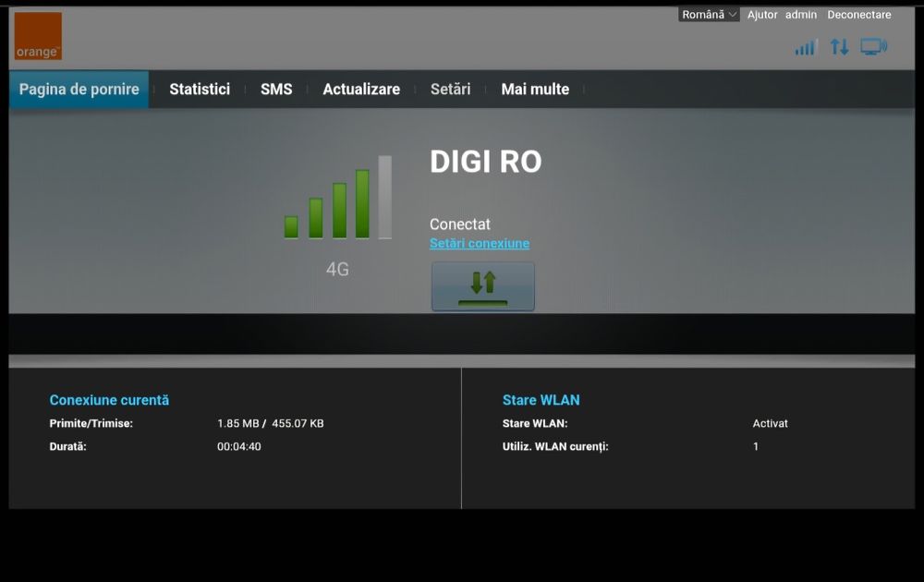Click the Conectat status text

tap(459, 224)
